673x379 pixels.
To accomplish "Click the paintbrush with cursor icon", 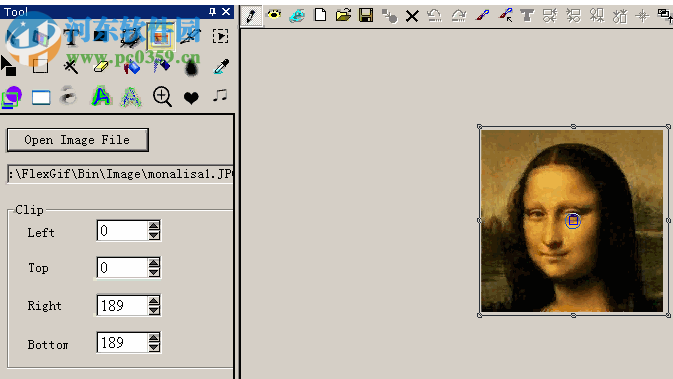I will [x=506, y=16].
